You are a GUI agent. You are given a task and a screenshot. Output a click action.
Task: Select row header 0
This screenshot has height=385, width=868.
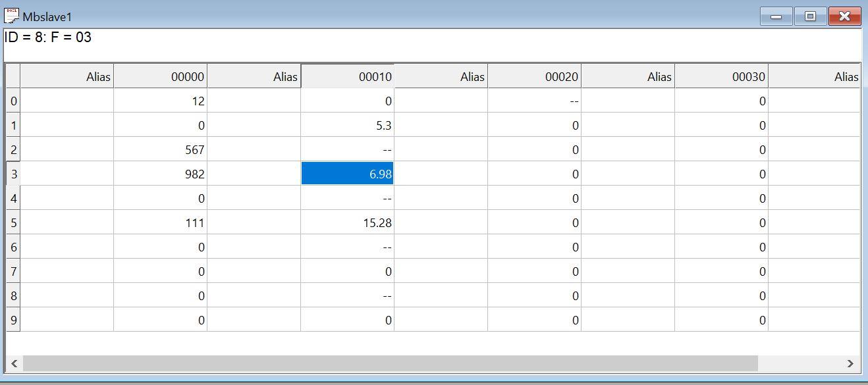coord(13,101)
